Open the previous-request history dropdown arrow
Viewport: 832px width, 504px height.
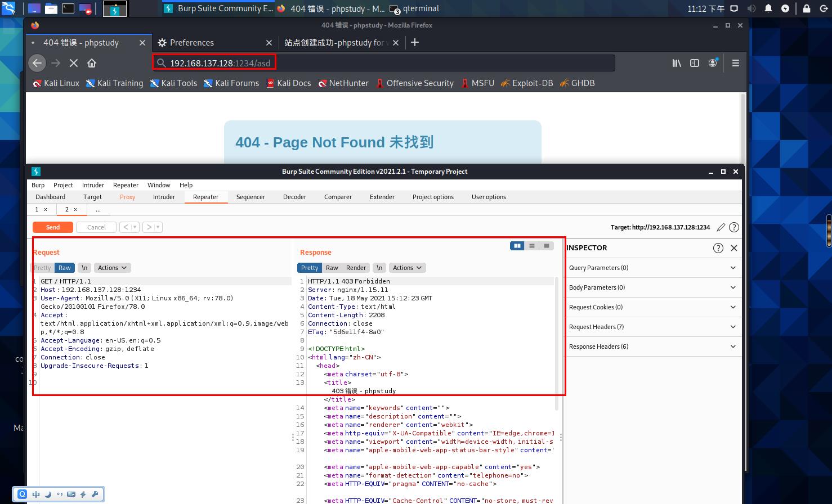[135, 227]
